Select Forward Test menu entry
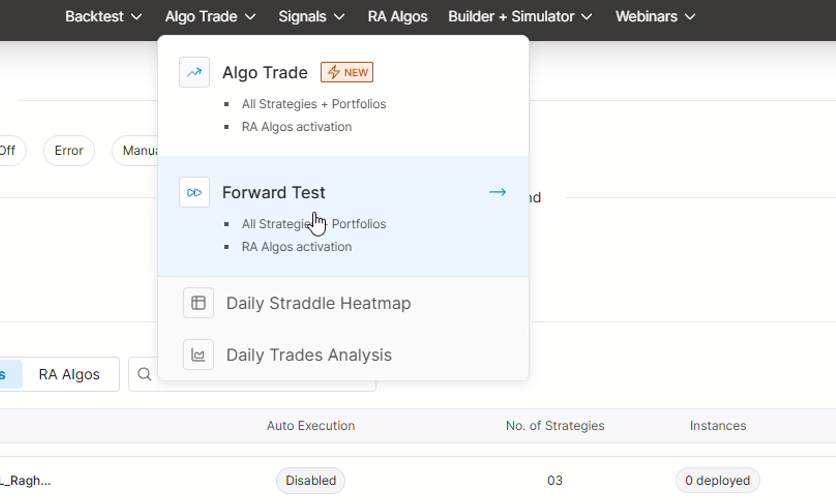The height and width of the screenshot is (504, 836). tap(274, 192)
